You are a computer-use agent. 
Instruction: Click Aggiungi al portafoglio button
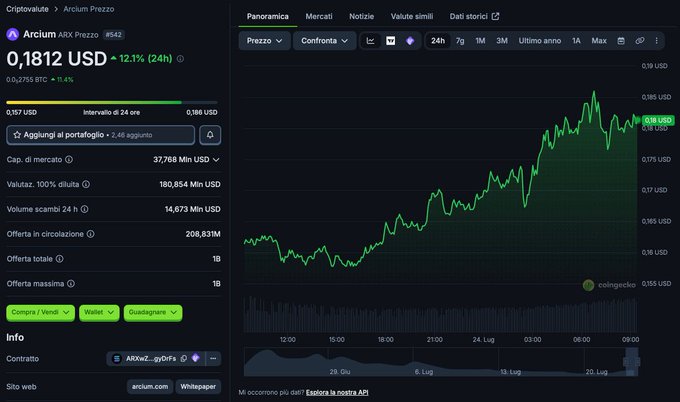click(x=101, y=135)
